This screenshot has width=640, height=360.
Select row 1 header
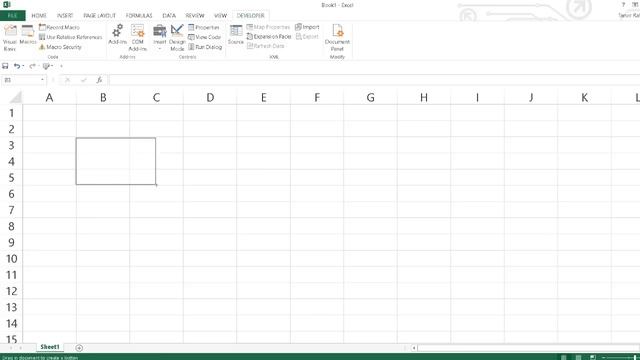[x=11, y=113]
